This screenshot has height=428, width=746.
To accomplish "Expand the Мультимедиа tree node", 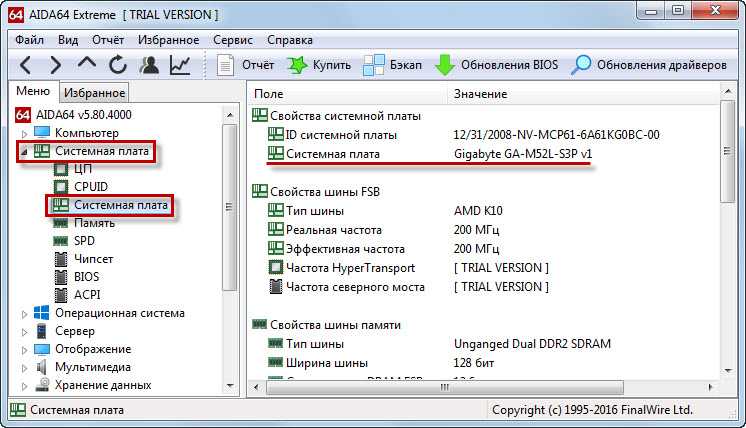I will point(24,368).
